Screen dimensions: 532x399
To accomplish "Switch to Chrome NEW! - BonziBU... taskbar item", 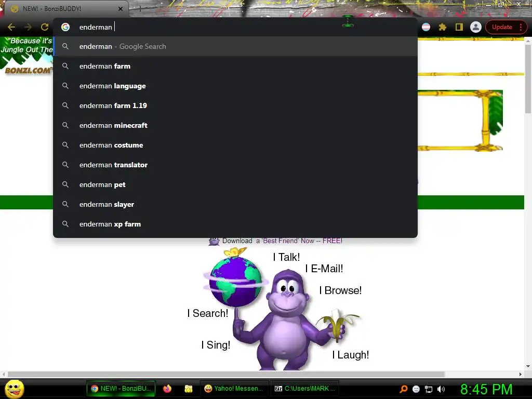I will click(x=121, y=389).
